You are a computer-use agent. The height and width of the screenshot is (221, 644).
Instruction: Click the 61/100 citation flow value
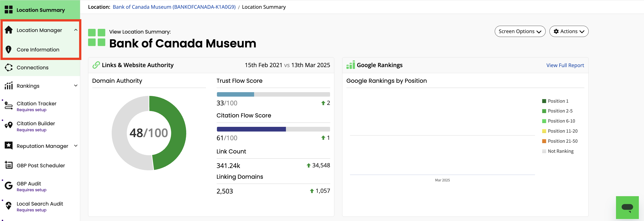pyautogui.click(x=227, y=138)
